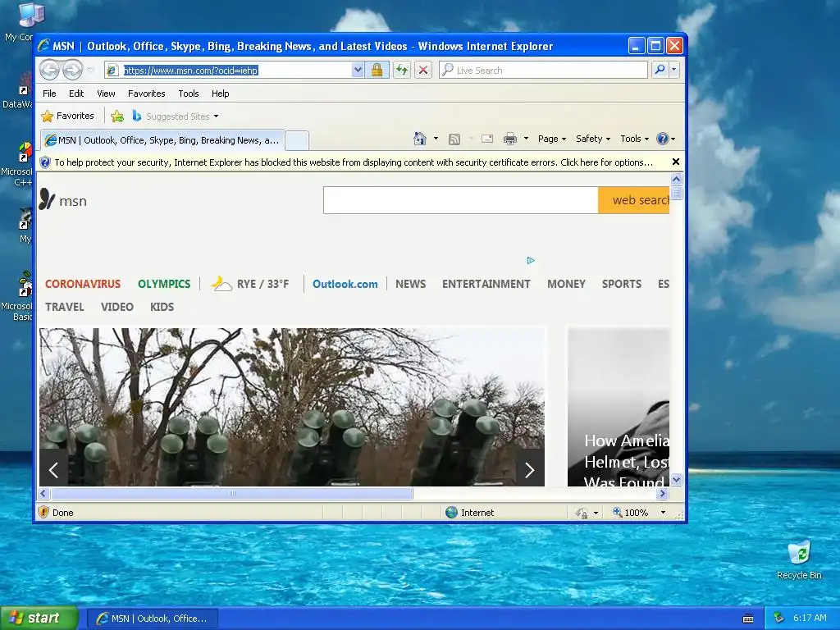
Task: Click the Outlook.com link
Action: 345,284
